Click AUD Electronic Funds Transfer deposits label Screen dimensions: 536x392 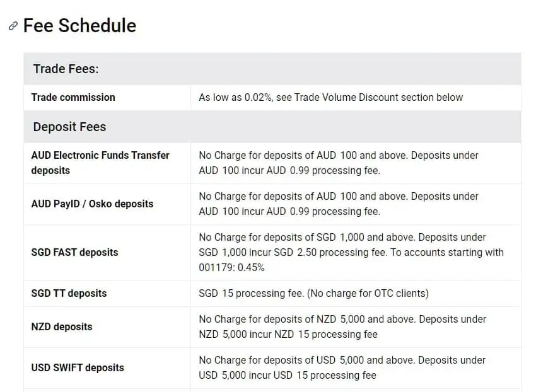pos(100,163)
